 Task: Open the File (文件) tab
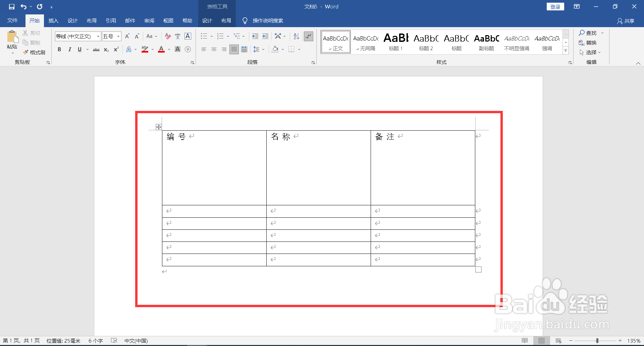12,21
